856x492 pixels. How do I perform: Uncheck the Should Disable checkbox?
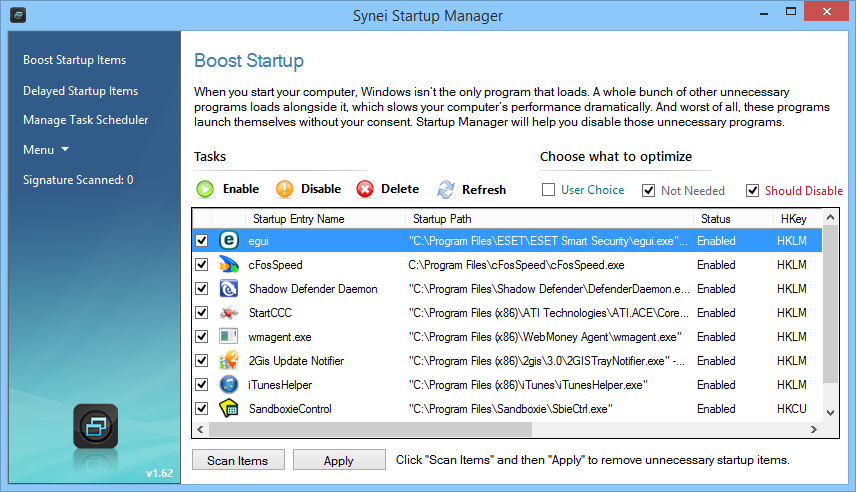752,190
